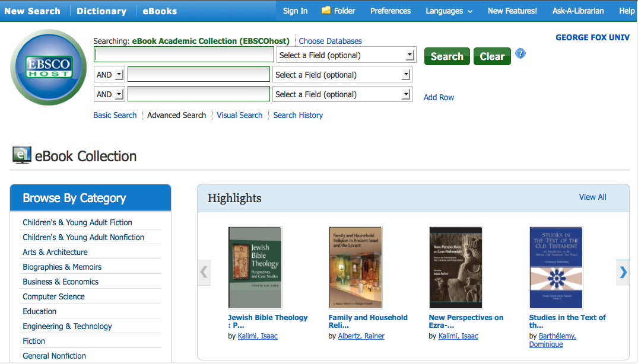Browse Education category
638x364 pixels.
pyautogui.click(x=40, y=312)
